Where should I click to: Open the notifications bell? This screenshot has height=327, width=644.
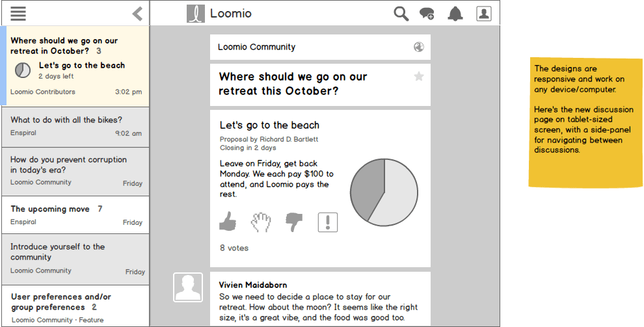tap(455, 14)
